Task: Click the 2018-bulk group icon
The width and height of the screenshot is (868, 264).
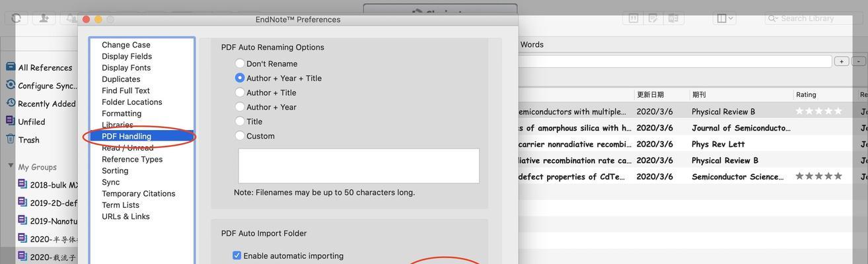Action: 22,184
